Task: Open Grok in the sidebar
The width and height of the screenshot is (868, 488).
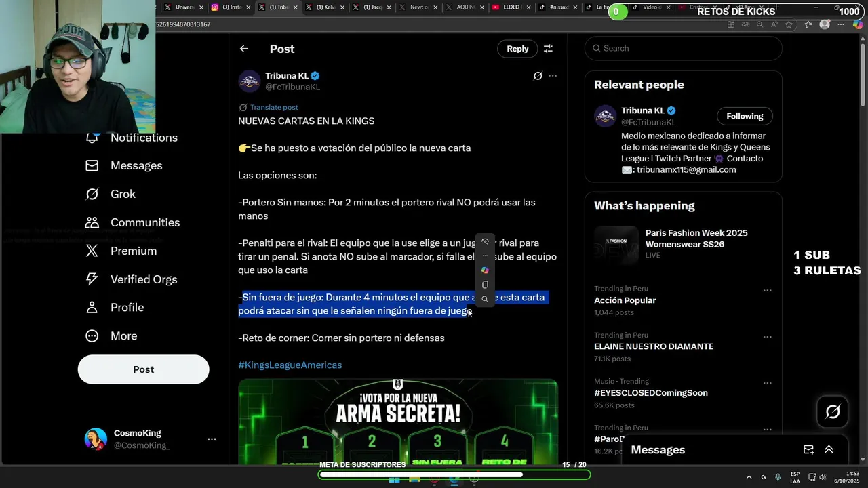Action: coord(111,195)
